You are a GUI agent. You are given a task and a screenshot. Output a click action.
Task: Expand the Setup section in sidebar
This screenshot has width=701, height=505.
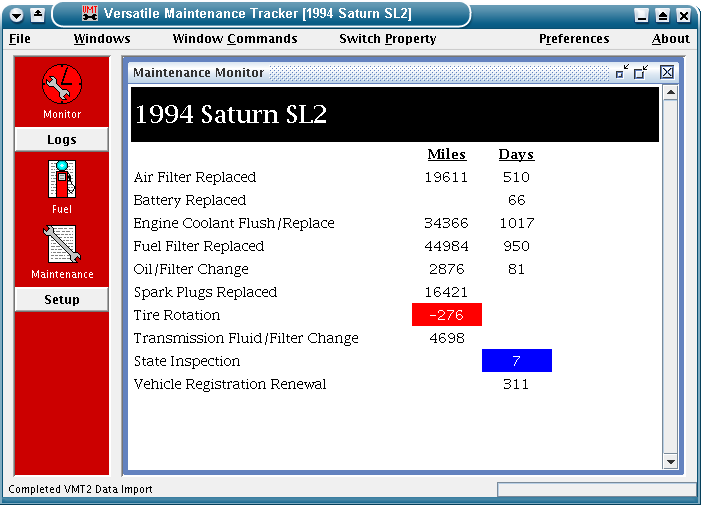(x=61, y=300)
